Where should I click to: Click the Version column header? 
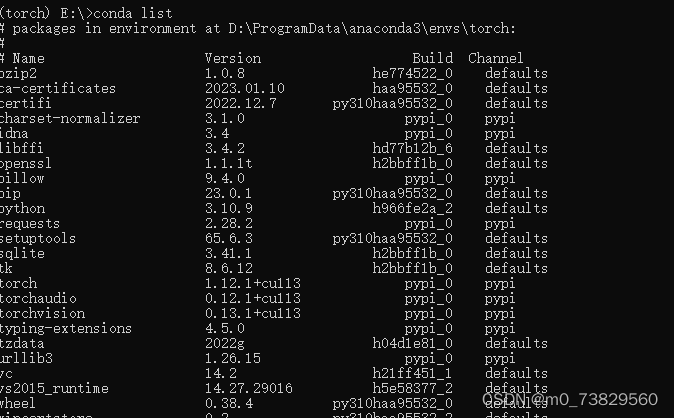(x=233, y=58)
